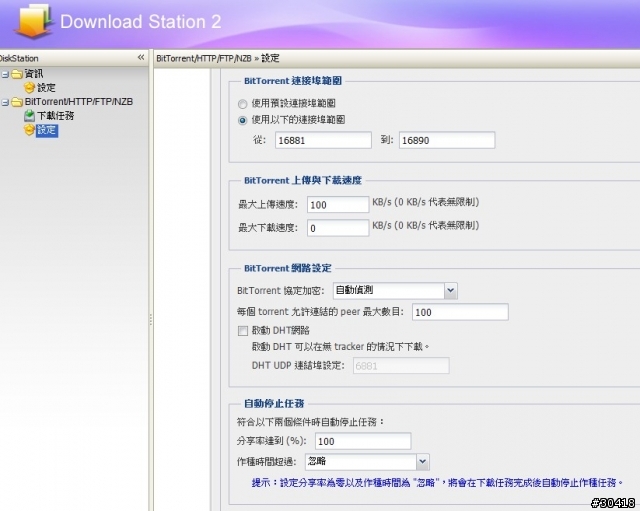Click the 資訊 folder icon
Image resolution: width=640 pixels, height=511 pixels.
[x=17, y=74]
